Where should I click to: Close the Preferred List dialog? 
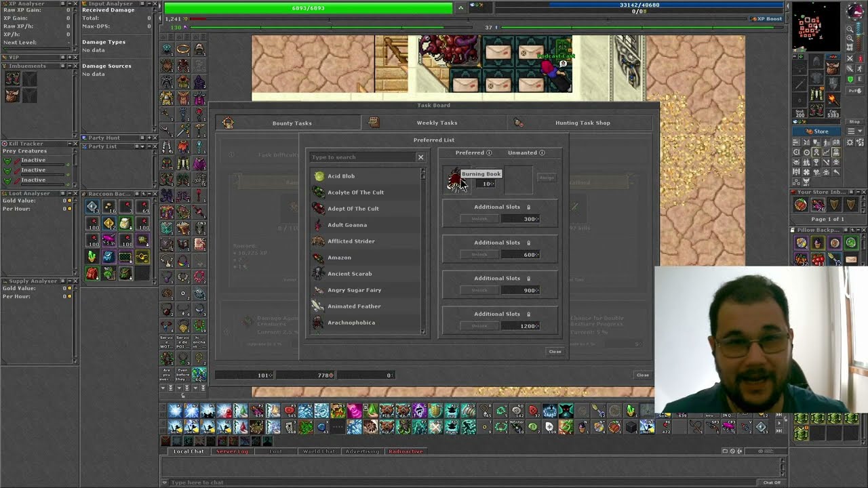click(555, 352)
